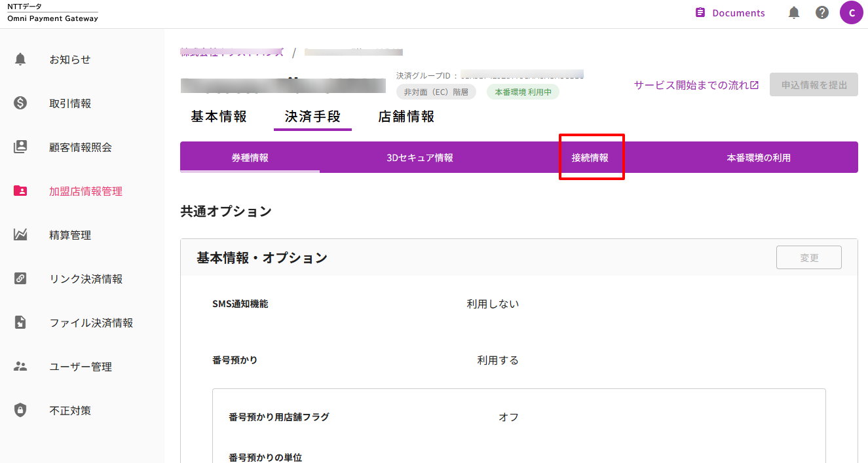
Task: Navigate to 精算管理
Action: (x=70, y=235)
